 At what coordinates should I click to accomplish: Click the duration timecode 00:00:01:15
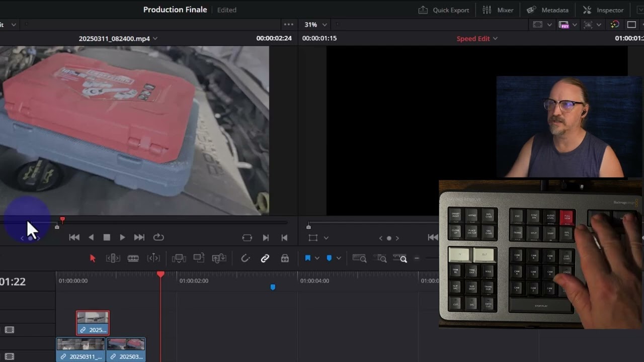tap(319, 38)
